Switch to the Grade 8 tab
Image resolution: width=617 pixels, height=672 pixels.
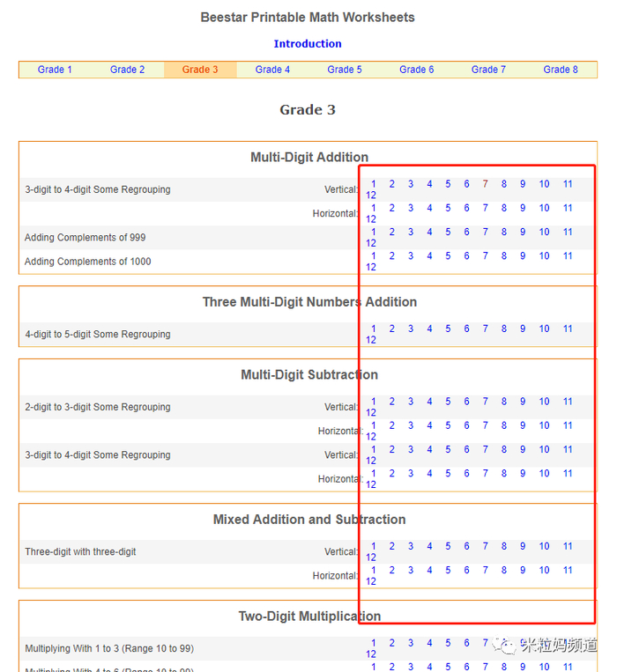pyautogui.click(x=561, y=70)
